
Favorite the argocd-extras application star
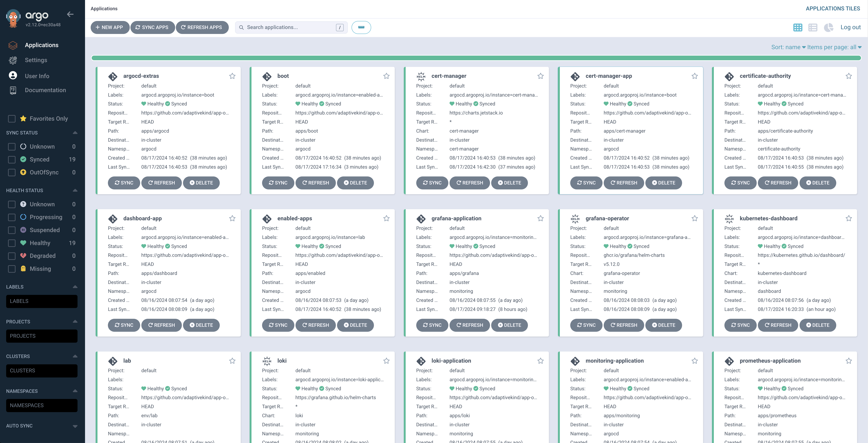point(232,76)
